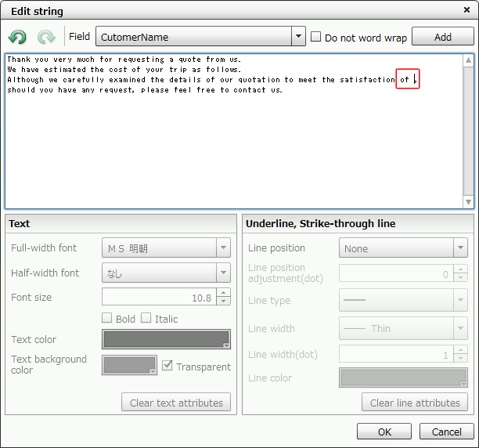This screenshot has width=479, height=448.
Task: Click the Line width(dot) value field
Action: (x=396, y=354)
